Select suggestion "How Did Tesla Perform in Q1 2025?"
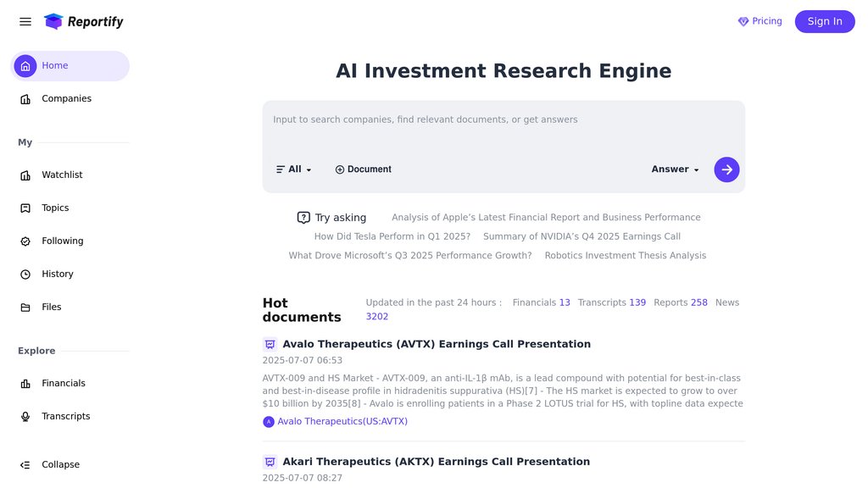This screenshot has height=488, width=868. (392, 236)
